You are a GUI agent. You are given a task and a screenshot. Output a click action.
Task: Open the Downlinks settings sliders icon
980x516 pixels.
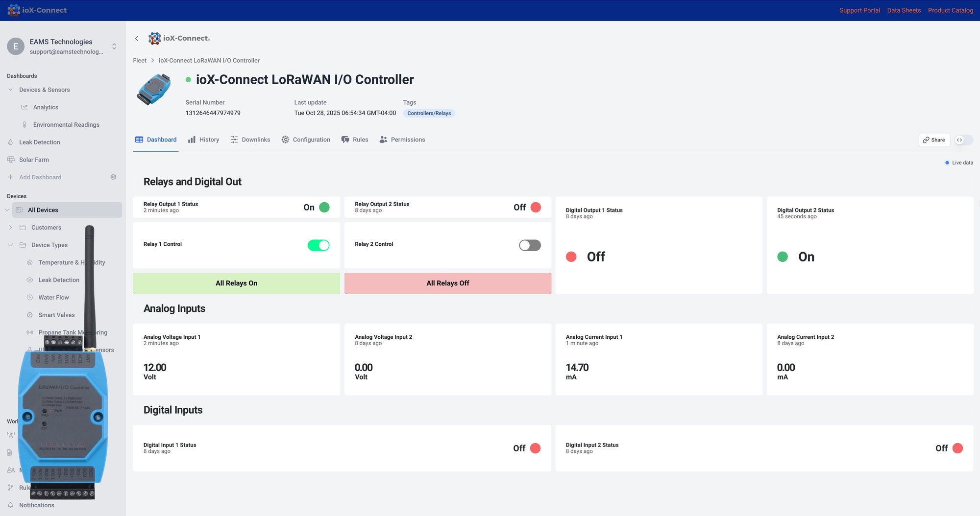(x=234, y=140)
